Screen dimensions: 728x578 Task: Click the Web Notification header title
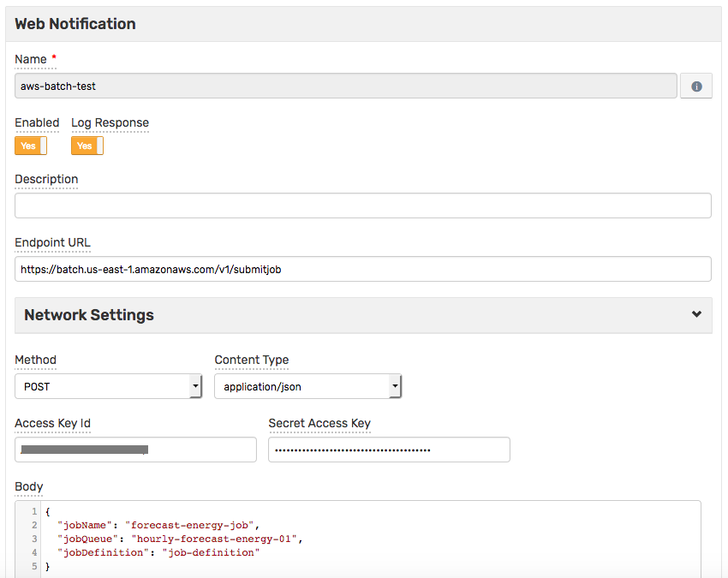point(75,24)
